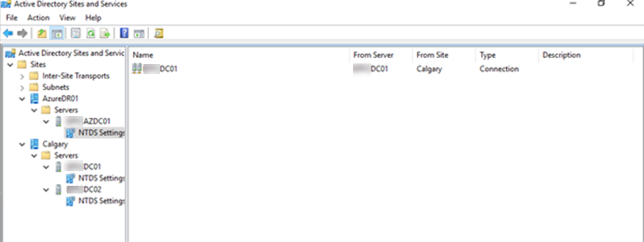Click the Connection type cell
Screen dimensions: 644x242
[x=499, y=69]
